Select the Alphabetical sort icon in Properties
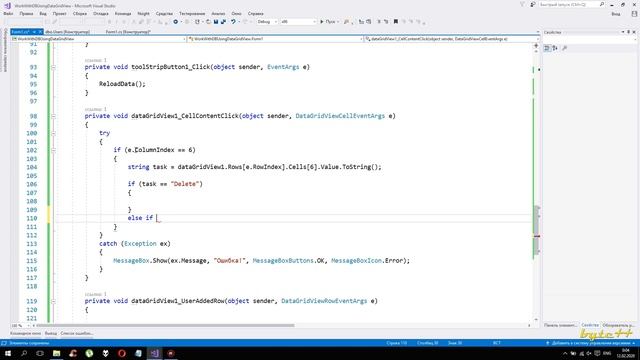640x360 pixels. 555,48
